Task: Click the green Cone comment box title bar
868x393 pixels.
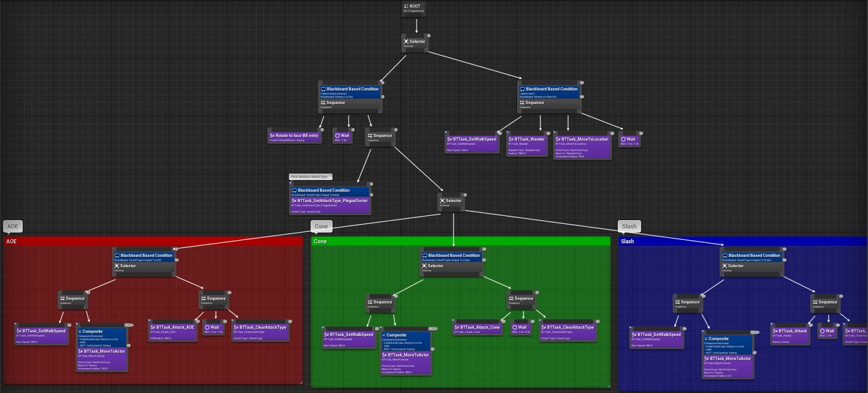Action: point(461,241)
